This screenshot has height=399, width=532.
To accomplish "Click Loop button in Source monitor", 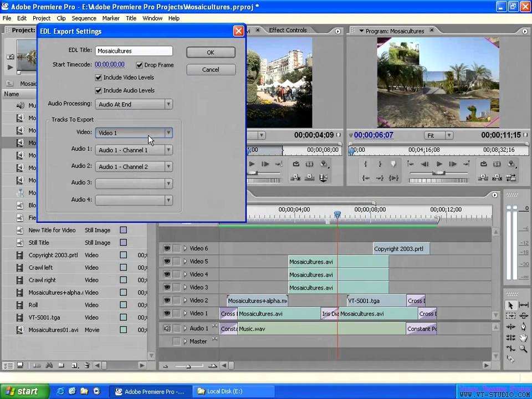I will pyautogui.click(x=296, y=164).
